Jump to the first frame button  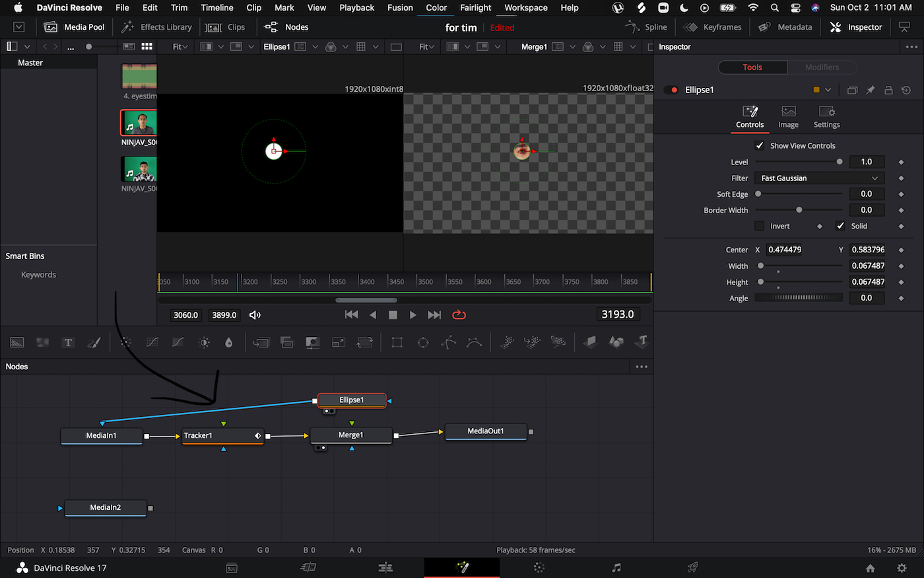coord(352,315)
